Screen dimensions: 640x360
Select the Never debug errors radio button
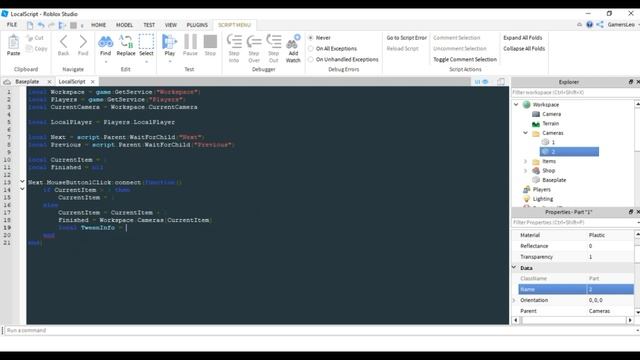[x=311, y=38]
